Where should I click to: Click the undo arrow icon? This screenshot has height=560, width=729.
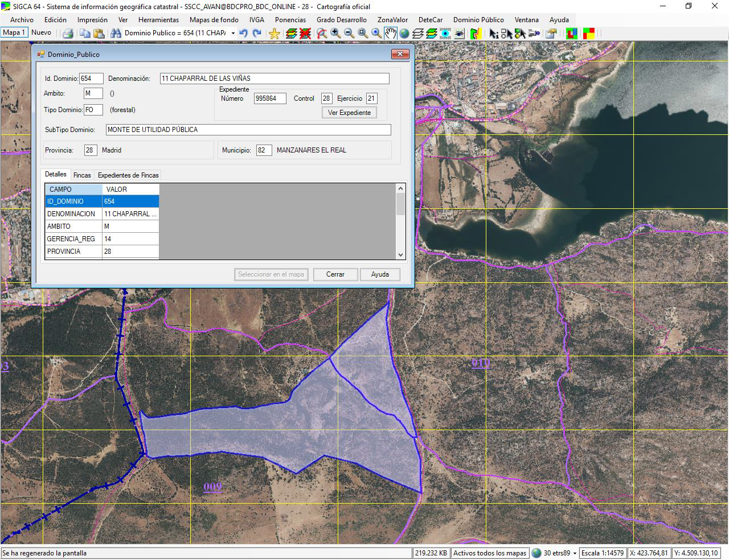click(x=244, y=33)
